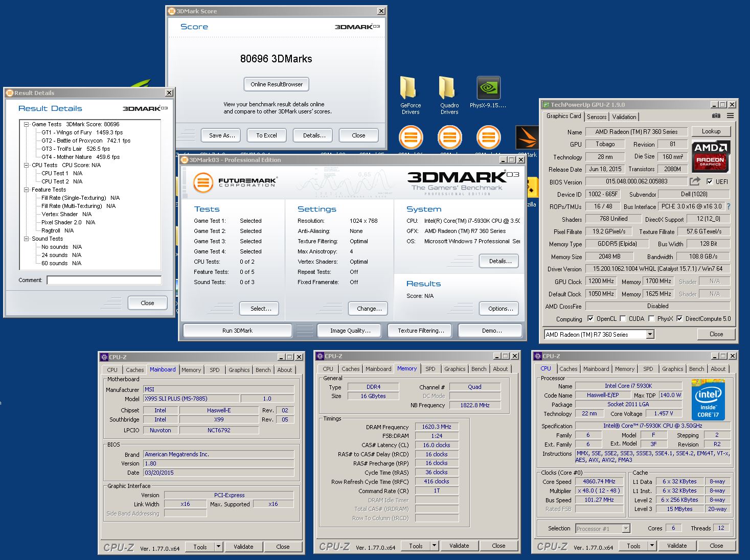Open GPU-Z hamburger menu icon
The image size is (750, 560).
[730, 116]
